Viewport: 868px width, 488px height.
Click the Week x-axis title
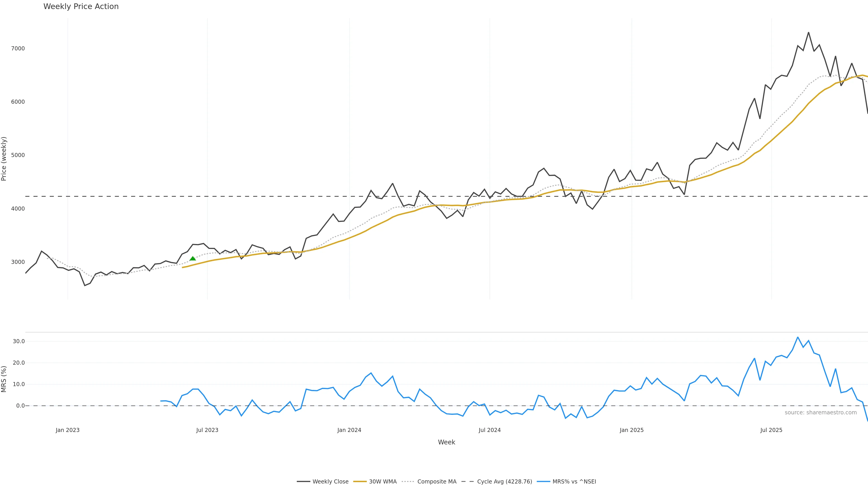pyautogui.click(x=446, y=442)
